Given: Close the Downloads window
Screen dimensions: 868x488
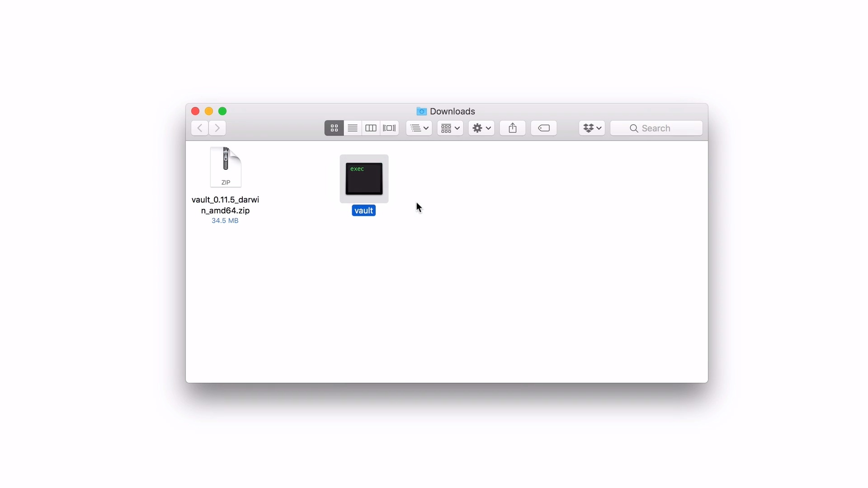Looking at the screenshot, I should pos(195,111).
